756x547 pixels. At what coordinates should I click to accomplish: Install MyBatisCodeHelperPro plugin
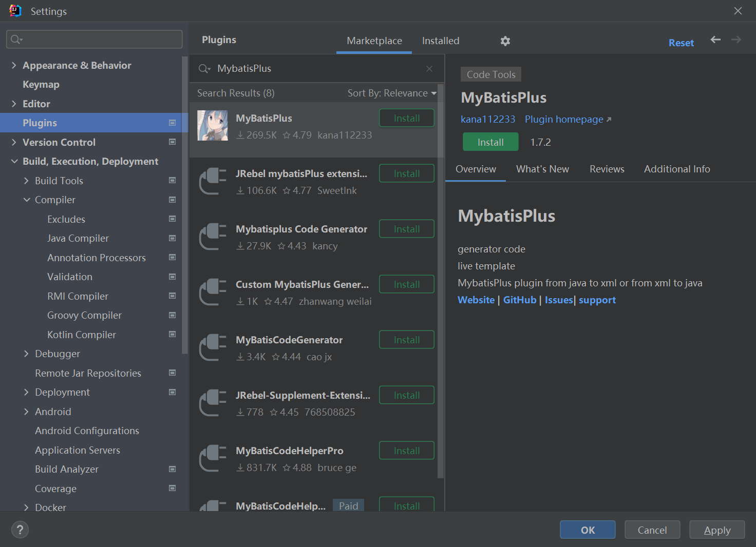click(407, 451)
